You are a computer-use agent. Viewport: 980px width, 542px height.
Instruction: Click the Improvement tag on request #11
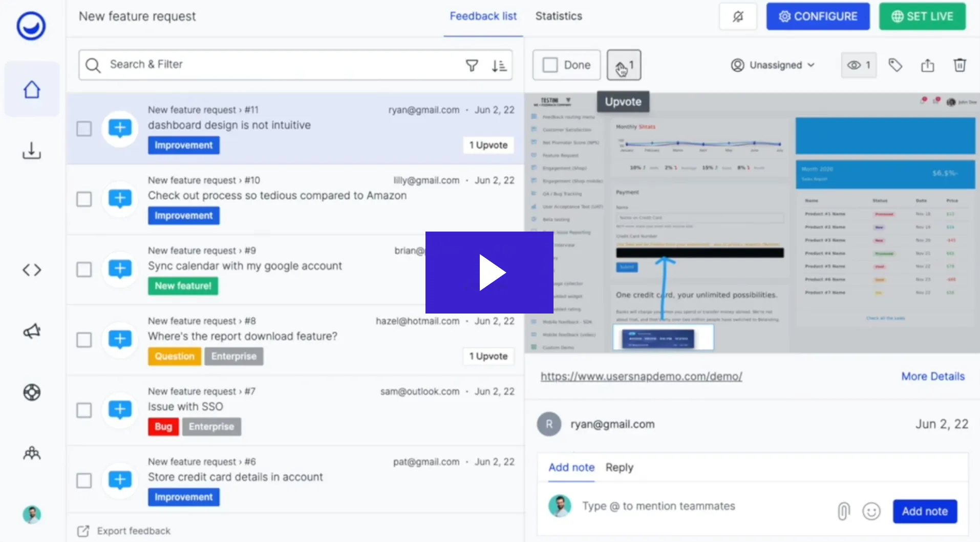point(184,145)
